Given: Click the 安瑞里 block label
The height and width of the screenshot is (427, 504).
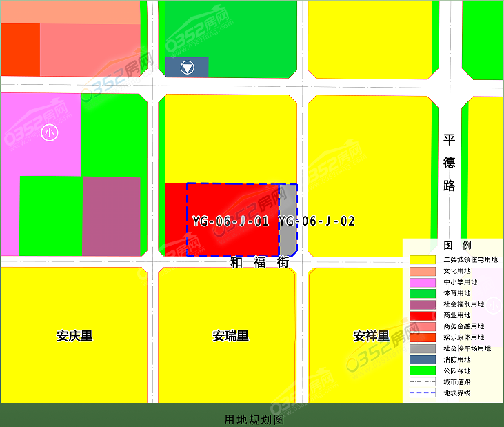Looking at the screenshot, I should pyautogui.click(x=230, y=337).
